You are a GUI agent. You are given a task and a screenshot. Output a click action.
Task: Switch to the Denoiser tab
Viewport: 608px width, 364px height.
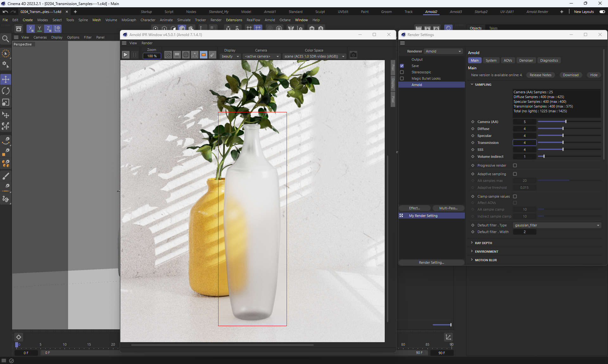point(526,60)
